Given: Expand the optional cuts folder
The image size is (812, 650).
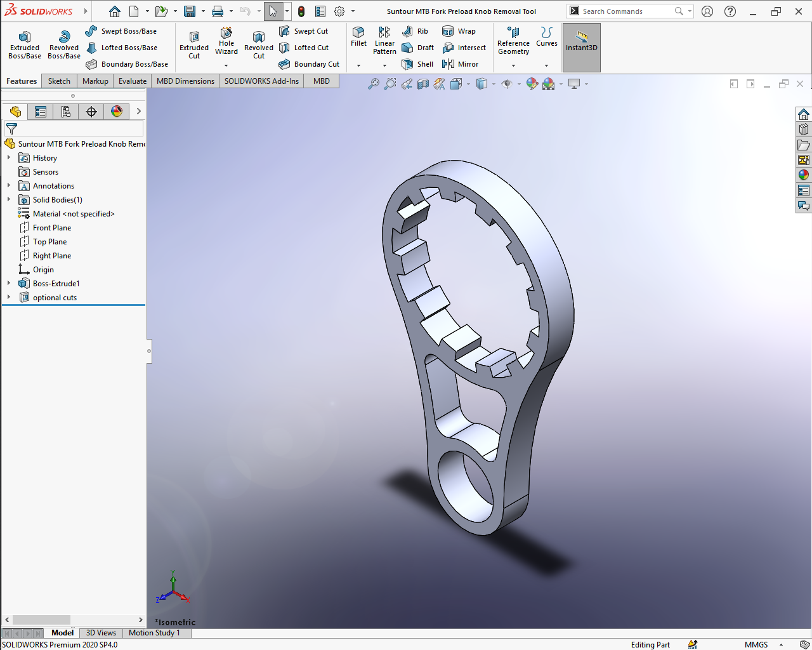Looking at the screenshot, I should (x=9, y=297).
